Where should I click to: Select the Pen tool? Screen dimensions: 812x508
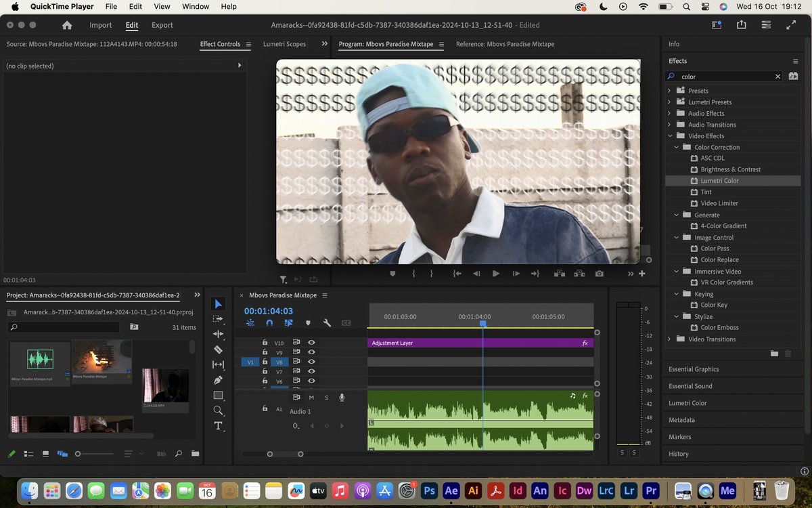click(x=218, y=380)
